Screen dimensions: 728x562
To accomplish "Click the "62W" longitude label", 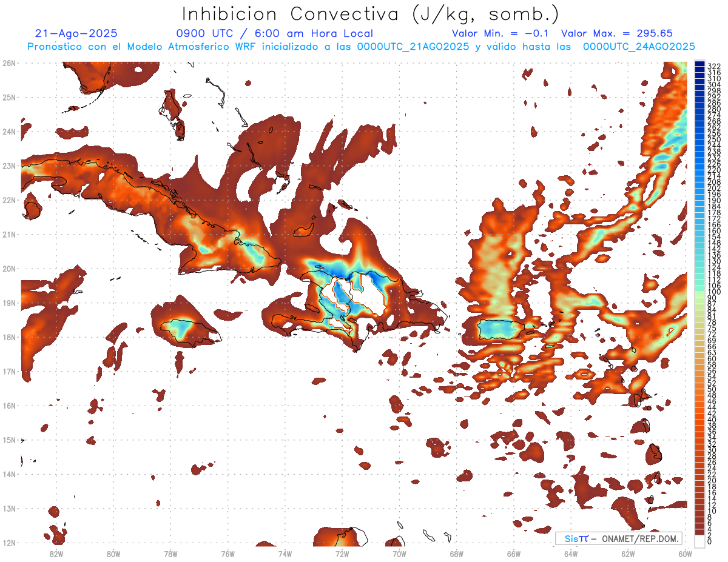I will (629, 553).
